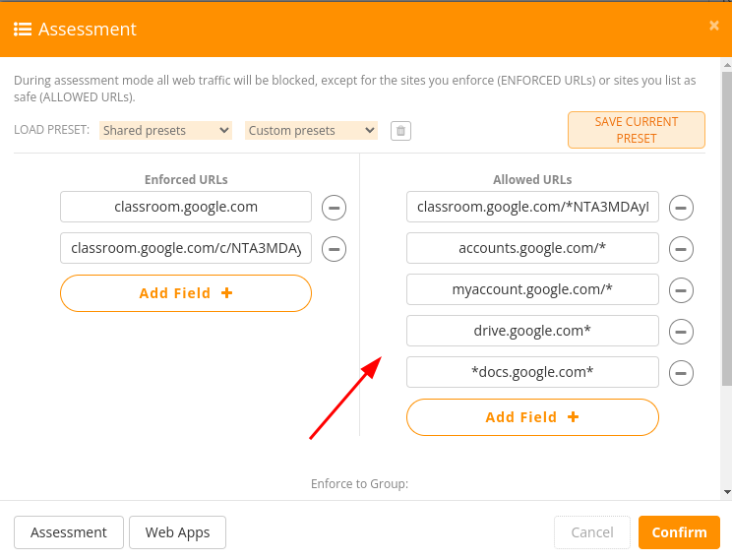Remove enforced URL classroom.google.com/c/NTA3MDAy
The image size is (732, 560).
coord(334,249)
